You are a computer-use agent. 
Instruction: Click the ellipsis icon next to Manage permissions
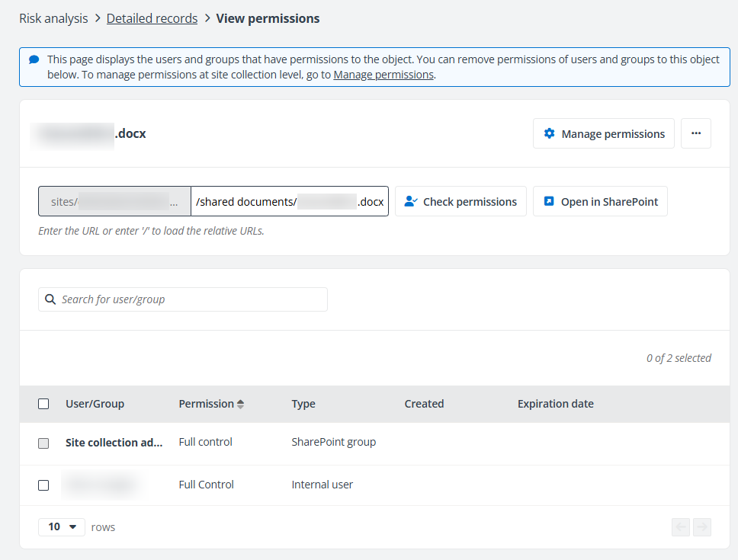point(695,133)
